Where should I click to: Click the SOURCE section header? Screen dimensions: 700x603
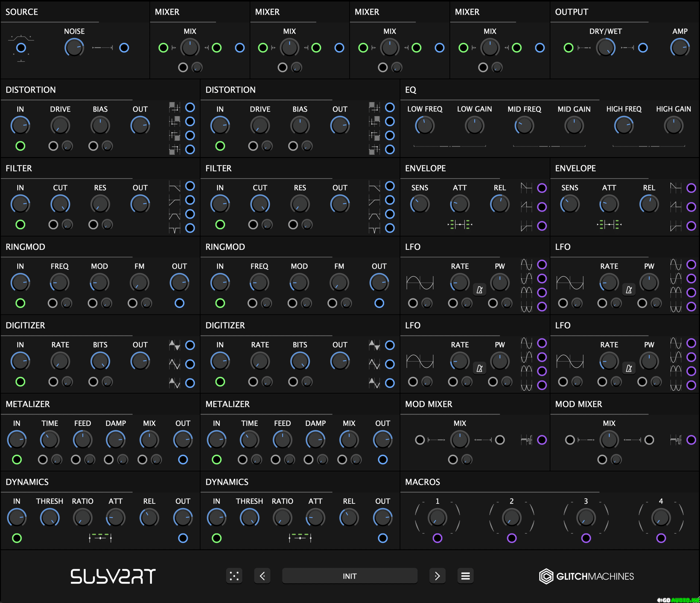22,12
